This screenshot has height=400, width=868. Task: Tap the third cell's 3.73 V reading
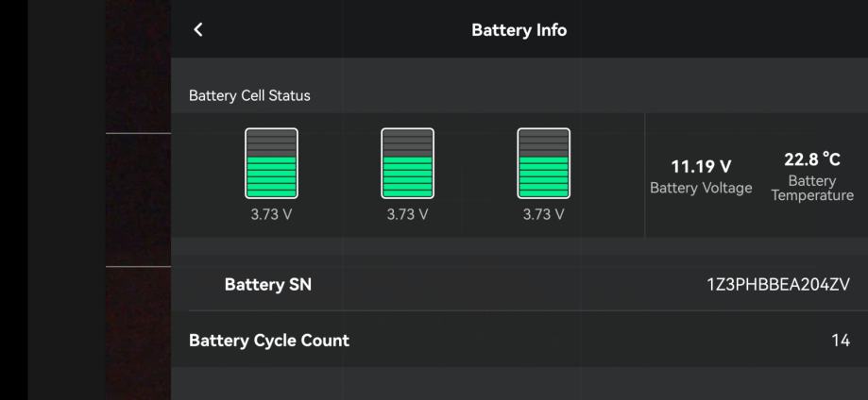pyautogui.click(x=543, y=214)
